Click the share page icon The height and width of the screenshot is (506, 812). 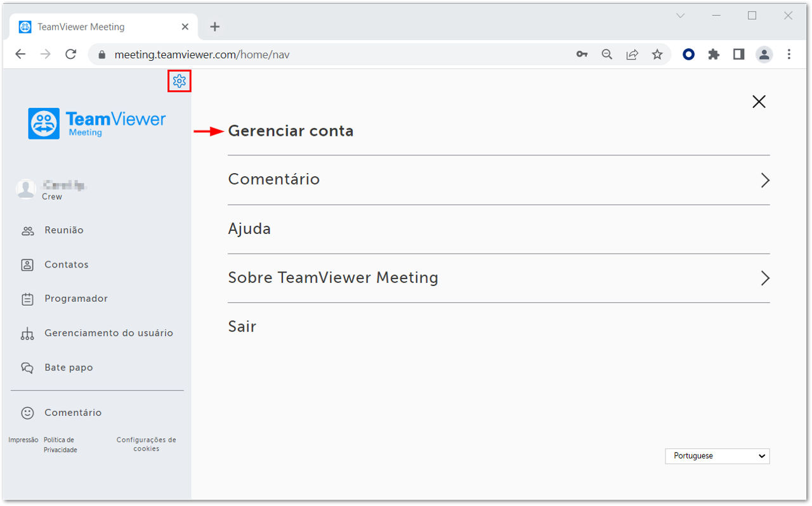click(632, 55)
